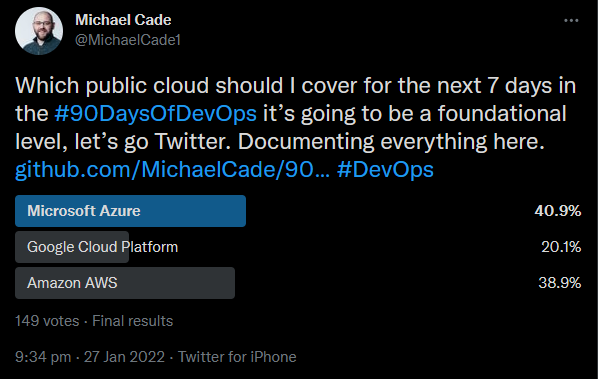Click the 38.9% result value
The width and height of the screenshot is (598, 379).
pyautogui.click(x=559, y=283)
